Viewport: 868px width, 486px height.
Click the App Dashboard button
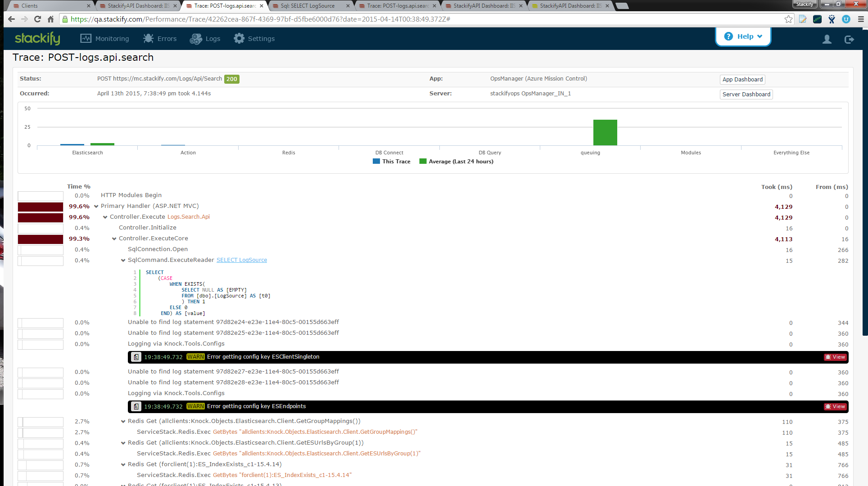(x=742, y=80)
